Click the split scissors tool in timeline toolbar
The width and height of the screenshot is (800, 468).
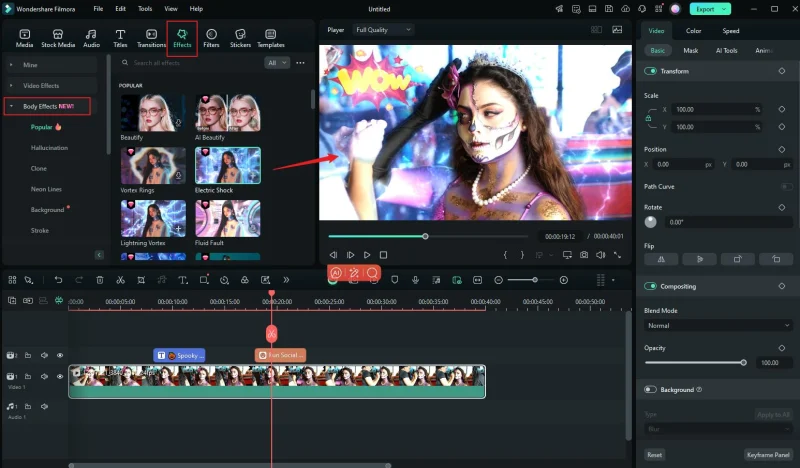point(120,280)
